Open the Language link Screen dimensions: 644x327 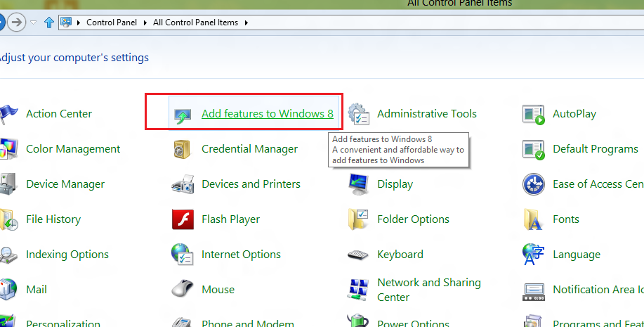[577, 255]
